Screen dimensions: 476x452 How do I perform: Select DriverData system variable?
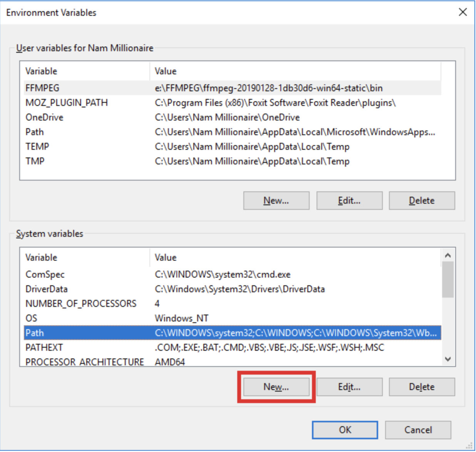(233, 289)
